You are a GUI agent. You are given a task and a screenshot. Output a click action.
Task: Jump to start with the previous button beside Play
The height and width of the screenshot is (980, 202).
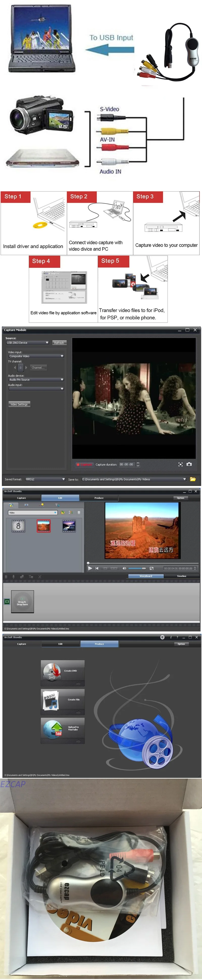tap(97, 568)
